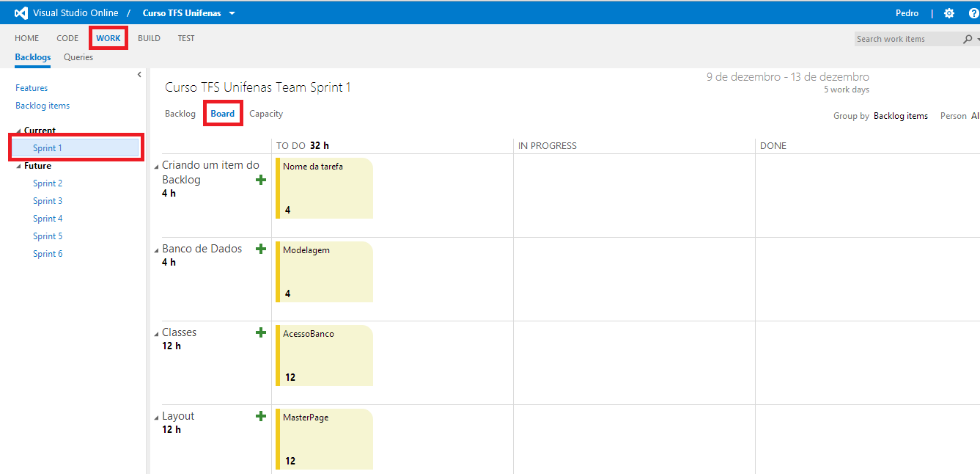The image size is (980, 474).
Task: Open the AcessoBanco task card
Action: pos(324,355)
